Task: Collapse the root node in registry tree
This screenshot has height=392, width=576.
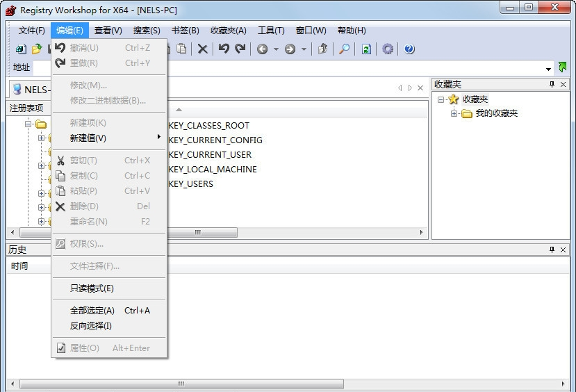Action: coord(28,124)
